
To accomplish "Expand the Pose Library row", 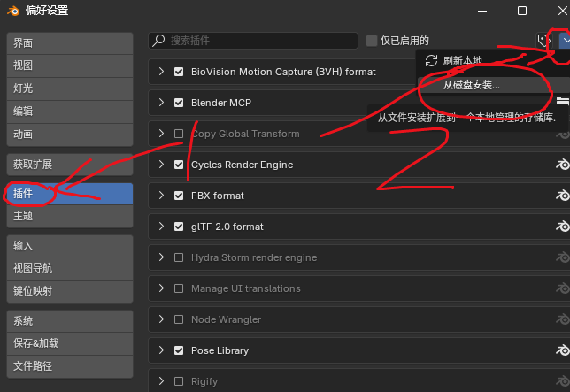I will [x=161, y=350].
